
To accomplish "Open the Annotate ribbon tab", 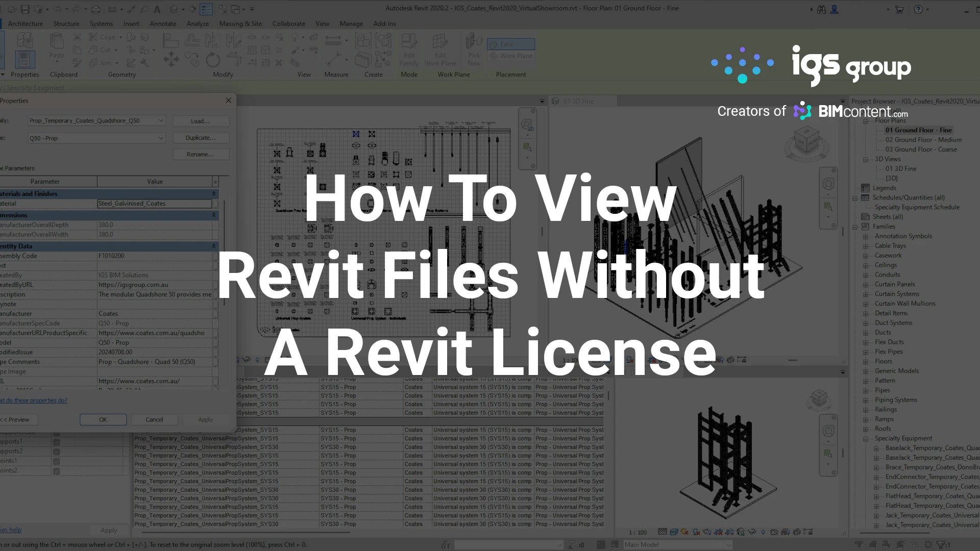I will tap(163, 23).
